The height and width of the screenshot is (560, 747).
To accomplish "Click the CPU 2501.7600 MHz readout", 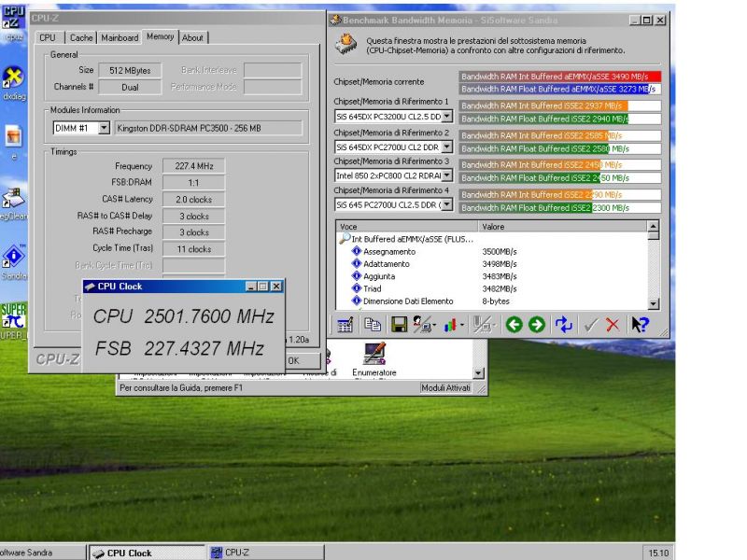I will point(184,316).
